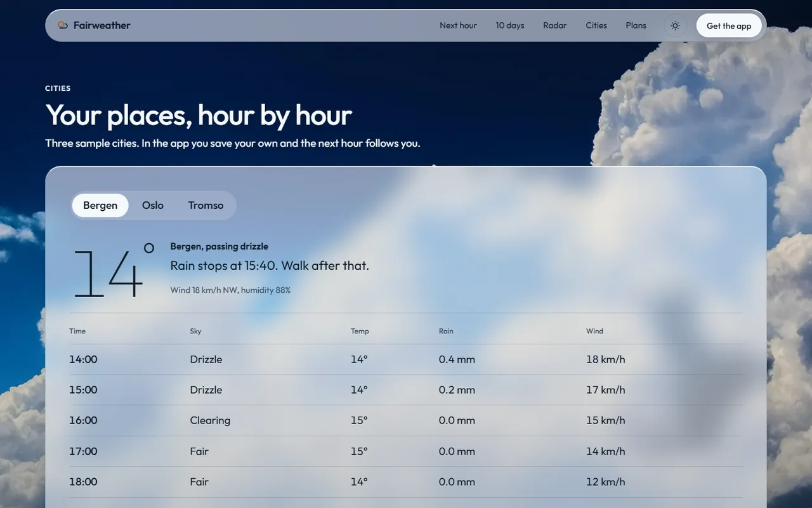Click the Rain column header
The image size is (812, 508).
(x=446, y=331)
